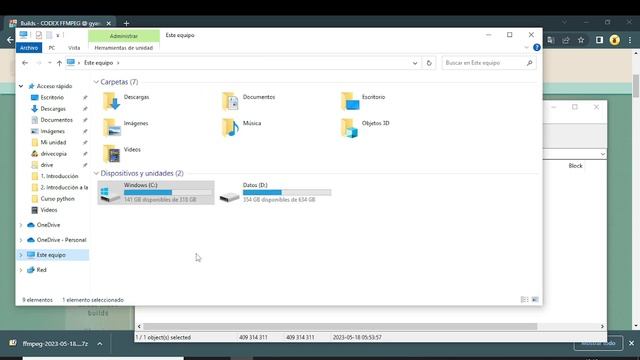Expand OneDrive - Personal tree node

(x=21, y=240)
